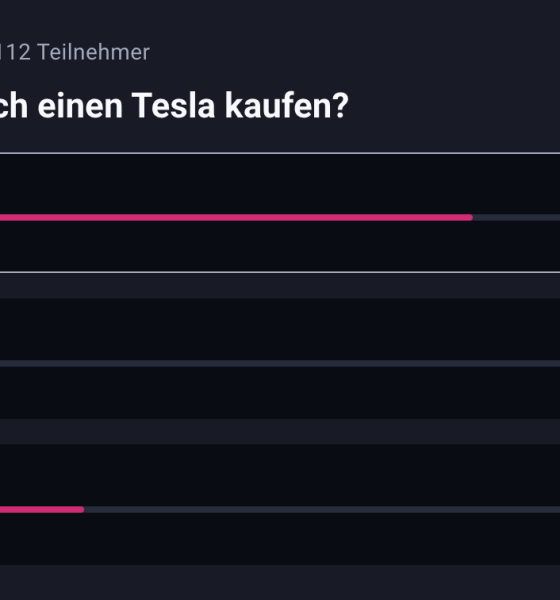Click the area below the long pink bar
The image size is (560, 600).
click(x=280, y=246)
